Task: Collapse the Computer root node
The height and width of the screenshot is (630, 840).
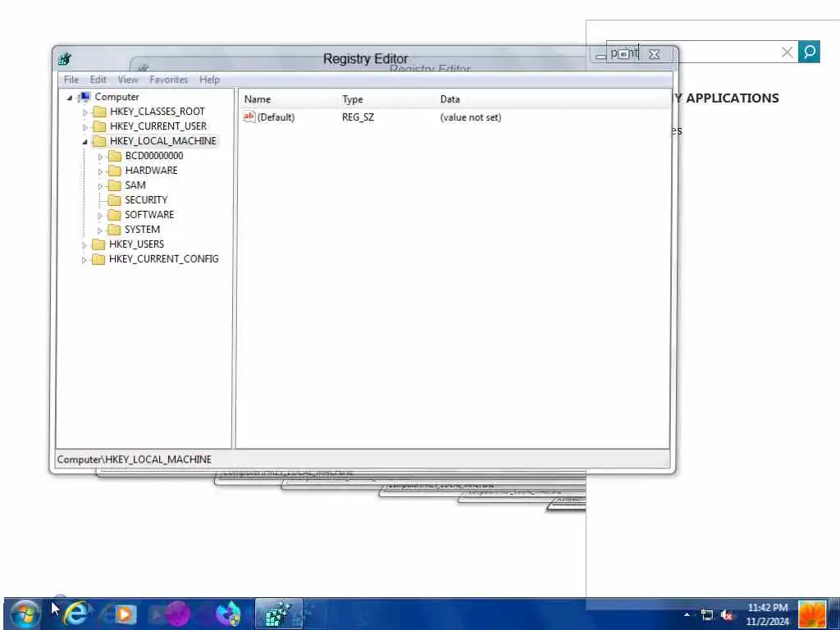Action: tap(70, 98)
